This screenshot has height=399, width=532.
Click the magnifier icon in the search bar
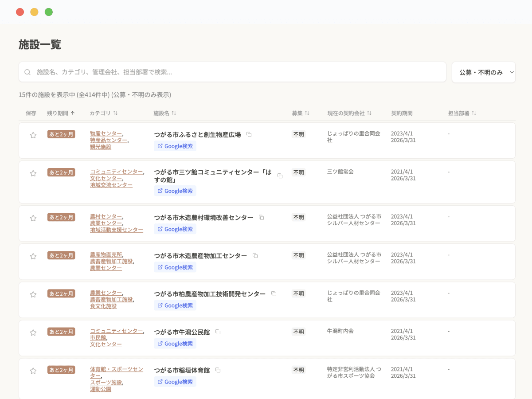point(27,71)
